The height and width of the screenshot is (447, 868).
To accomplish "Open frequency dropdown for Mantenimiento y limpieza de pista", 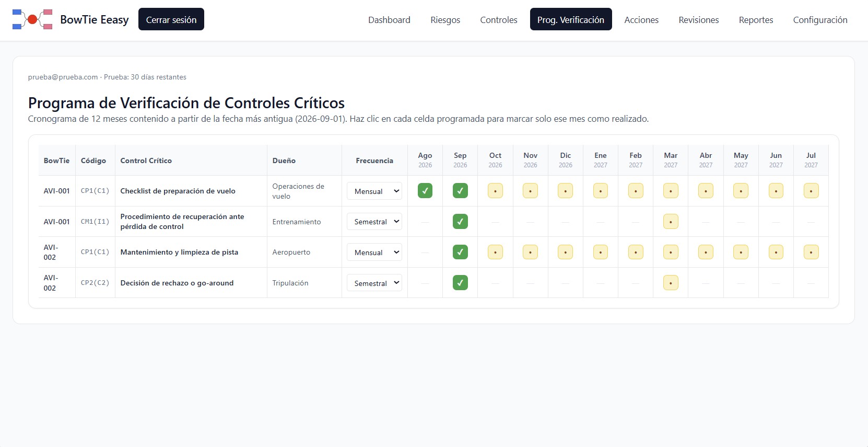I will (x=374, y=253).
